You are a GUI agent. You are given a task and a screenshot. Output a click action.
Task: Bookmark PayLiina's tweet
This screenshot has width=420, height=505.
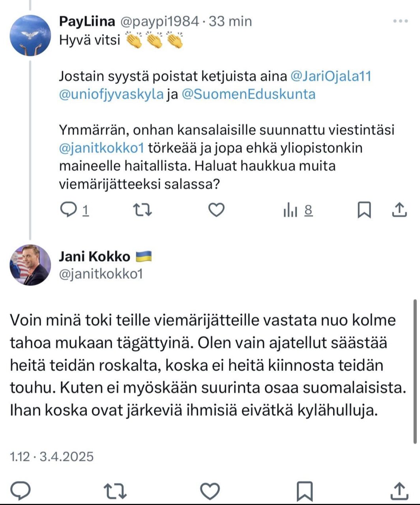[x=364, y=210]
